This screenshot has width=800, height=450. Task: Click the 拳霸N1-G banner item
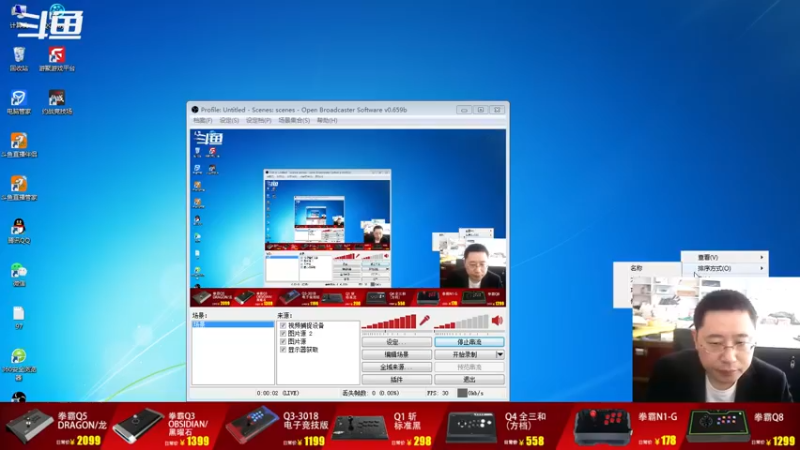pyautogui.click(x=627, y=427)
